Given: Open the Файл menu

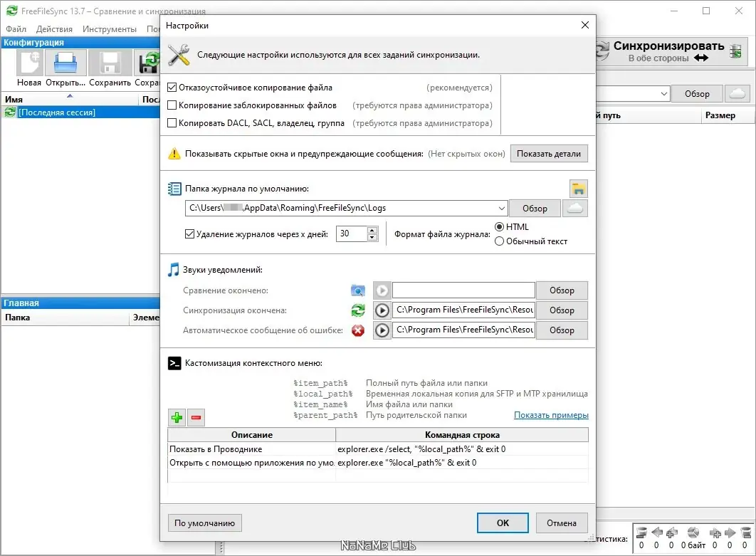Looking at the screenshot, I should (x=16, y=29).
